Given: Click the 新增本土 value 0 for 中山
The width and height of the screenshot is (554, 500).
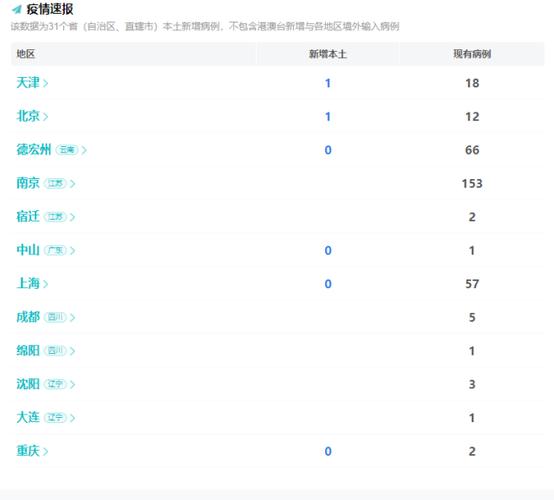Looking at the screenshot, I should point(328,251).
